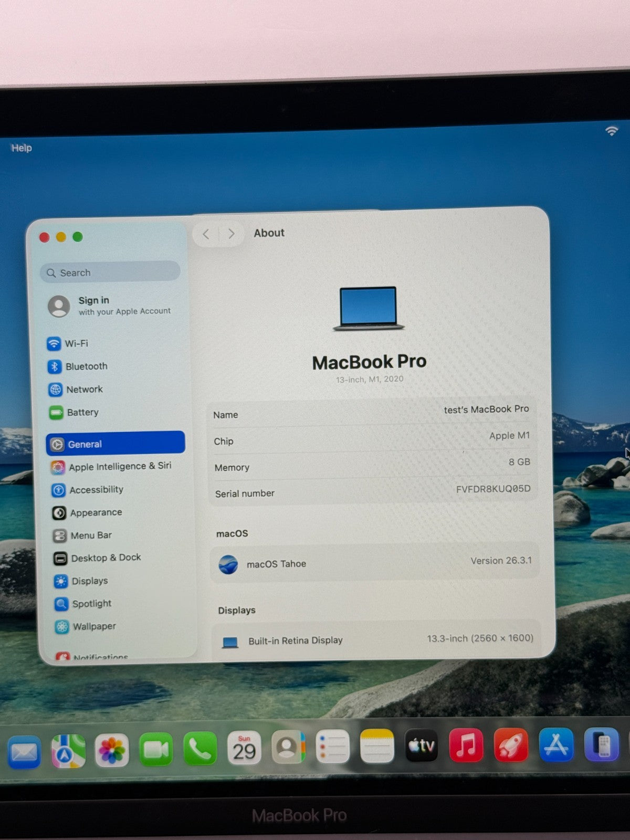The image size is (630, 840).
Task: Open Music app in the Dock
Action: tap(466, 744)
